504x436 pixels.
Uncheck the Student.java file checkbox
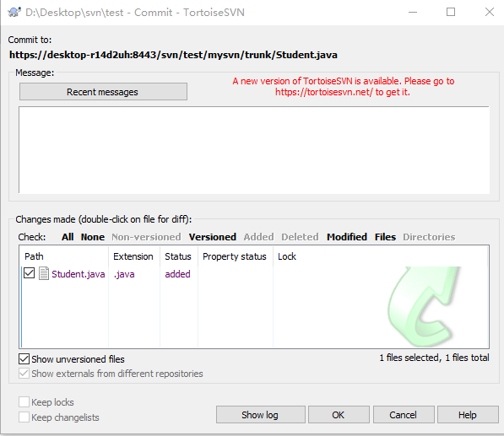(30, 273)
